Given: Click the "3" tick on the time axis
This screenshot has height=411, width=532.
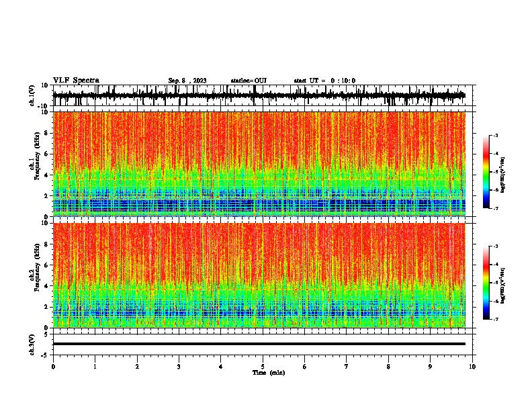Looking at the screenshot, I should pyautogui.click(x=179, y=367).
